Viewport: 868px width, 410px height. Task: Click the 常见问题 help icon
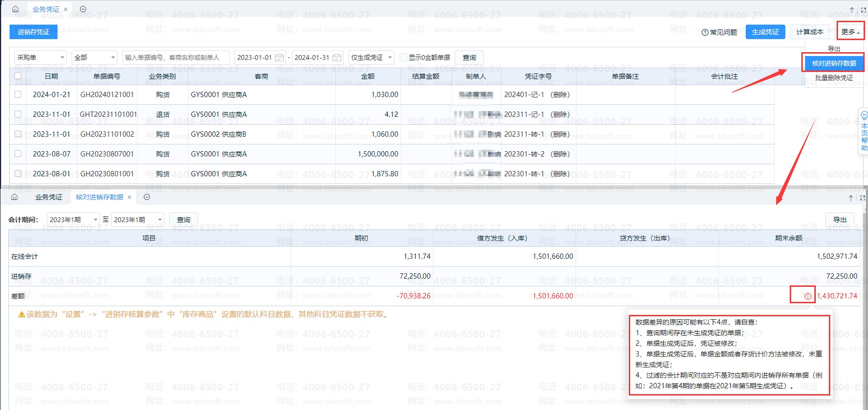click(x=705, y=32)
